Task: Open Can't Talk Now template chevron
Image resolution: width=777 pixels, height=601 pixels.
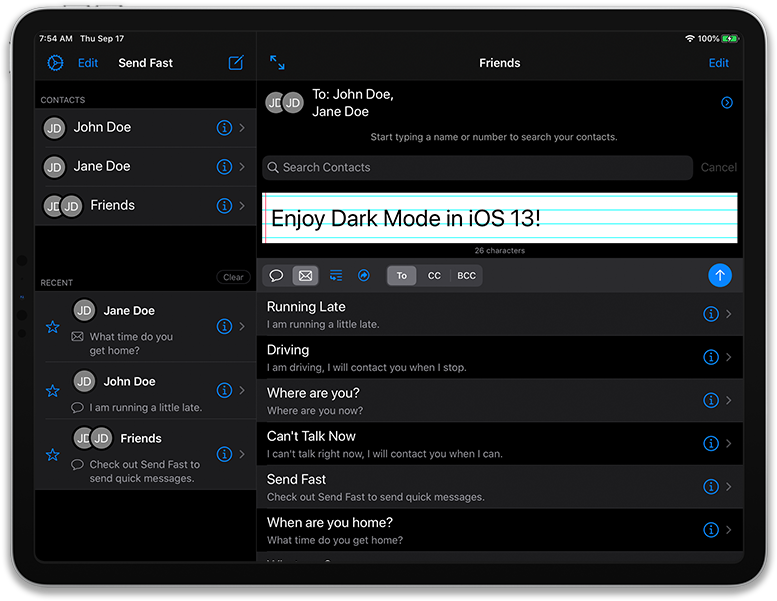Action: click(x=728, y=443)
